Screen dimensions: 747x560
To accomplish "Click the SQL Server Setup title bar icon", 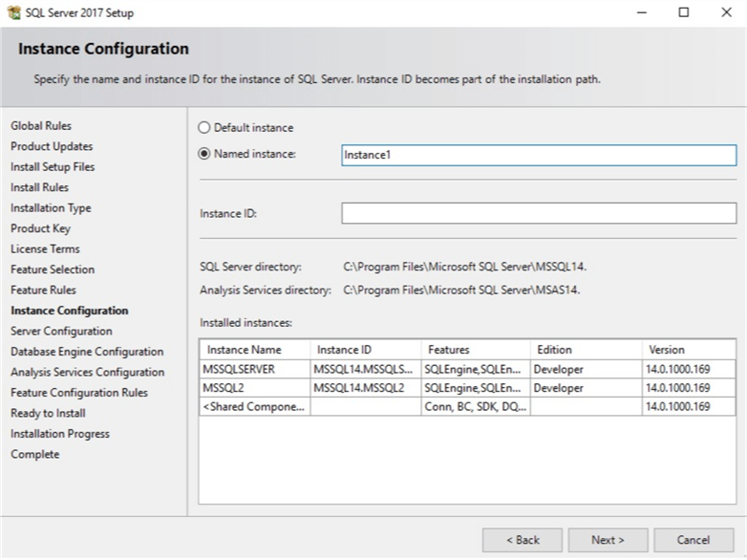I will [13, 12].
